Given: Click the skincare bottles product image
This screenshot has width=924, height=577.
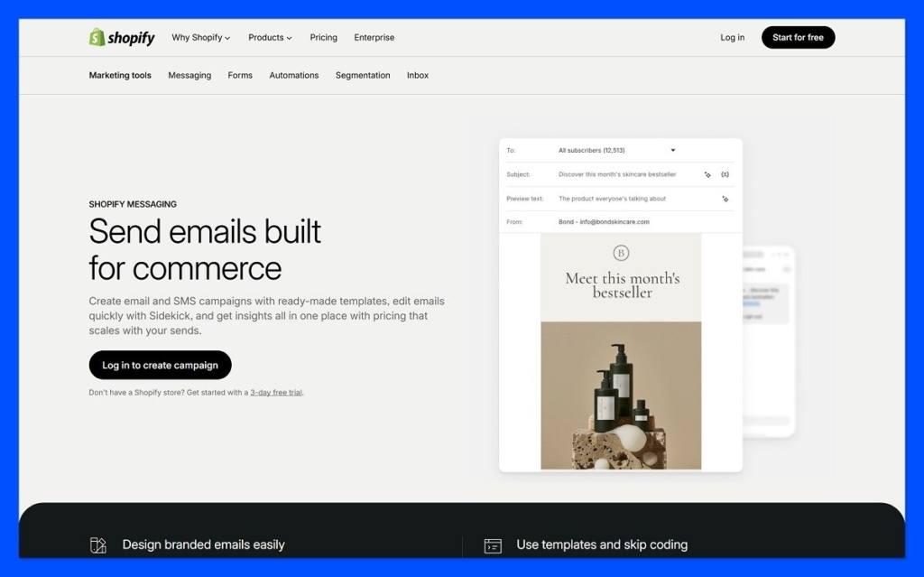Looking at the screenshot, I should (621, 396).
